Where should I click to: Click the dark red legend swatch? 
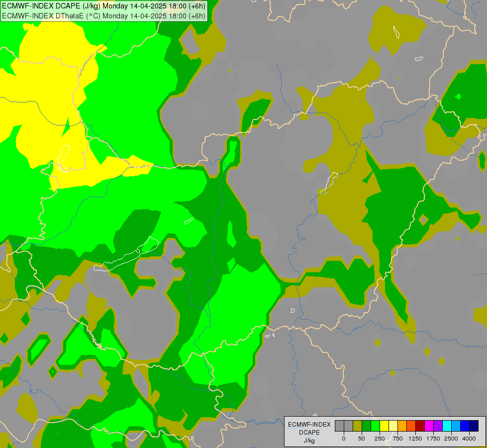[420, 426]
